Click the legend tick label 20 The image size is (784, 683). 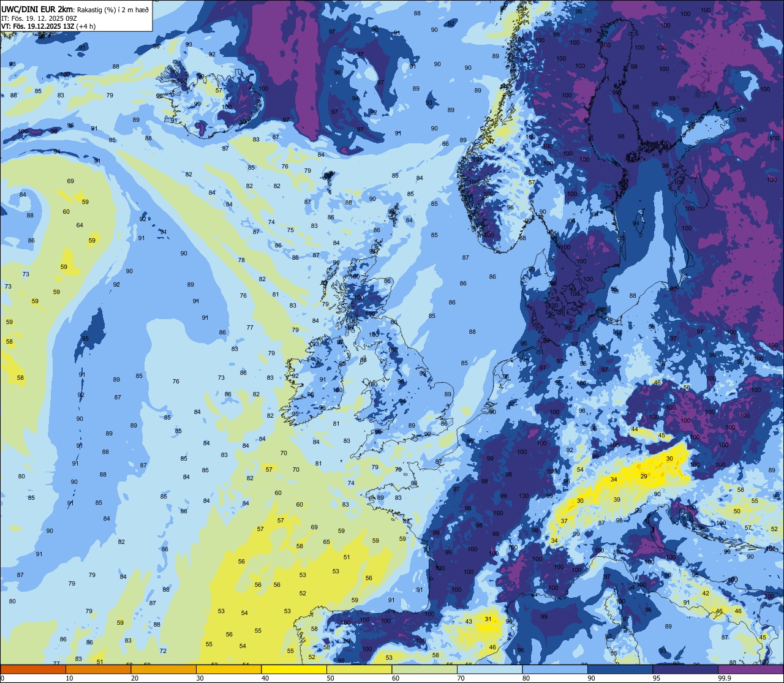tap(135, 678)
